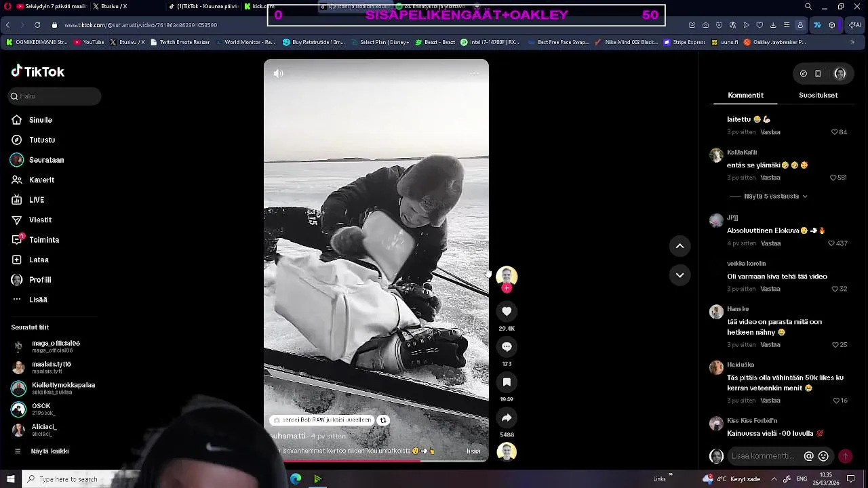This screenshot has height=488, width=868.
Task: Open Profiili page
Action: click(x=31, y=280)
